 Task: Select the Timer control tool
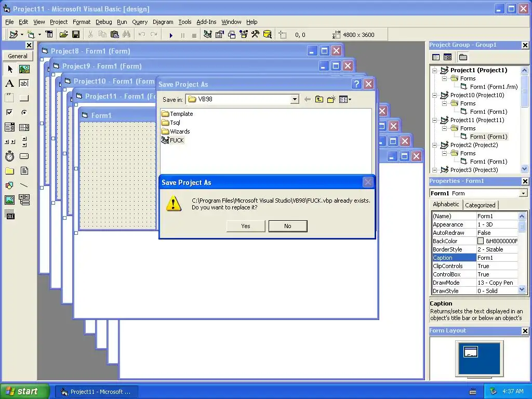pos(10,156)
